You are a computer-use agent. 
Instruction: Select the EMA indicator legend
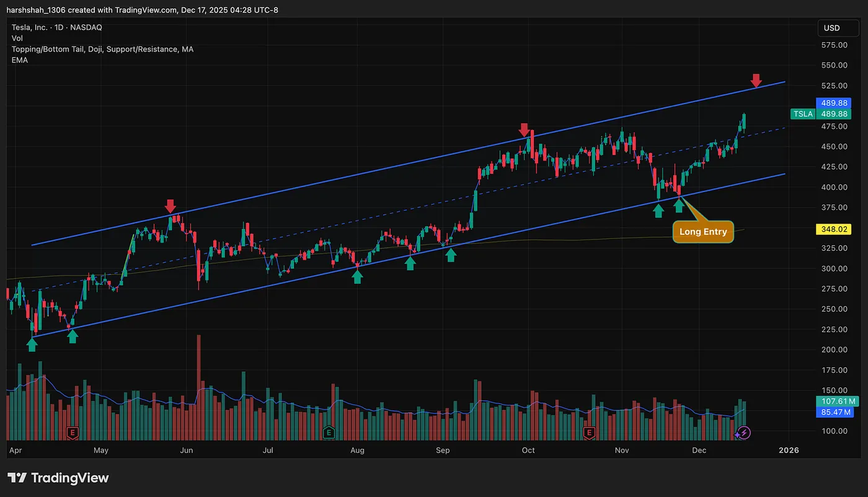20,60
